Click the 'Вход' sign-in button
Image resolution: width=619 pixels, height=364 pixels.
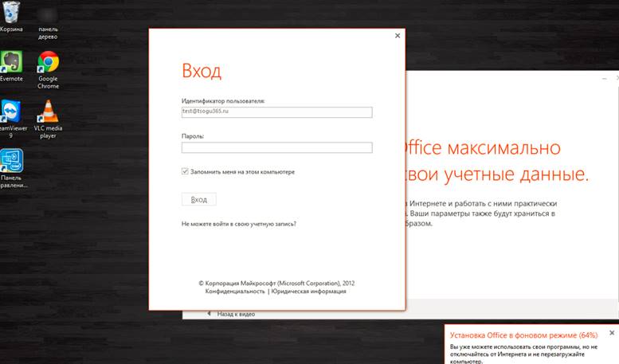coord(199,199)
